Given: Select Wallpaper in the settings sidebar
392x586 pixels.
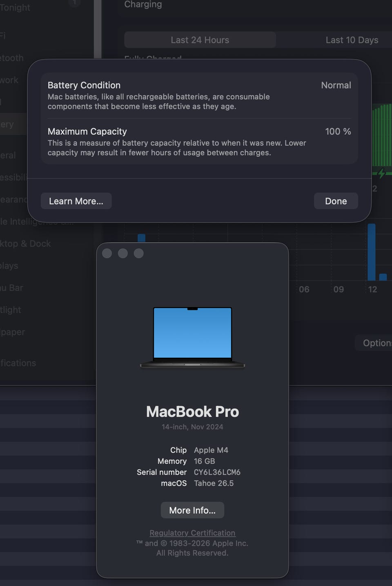Looking at the screenshot, I should [12, 332].
